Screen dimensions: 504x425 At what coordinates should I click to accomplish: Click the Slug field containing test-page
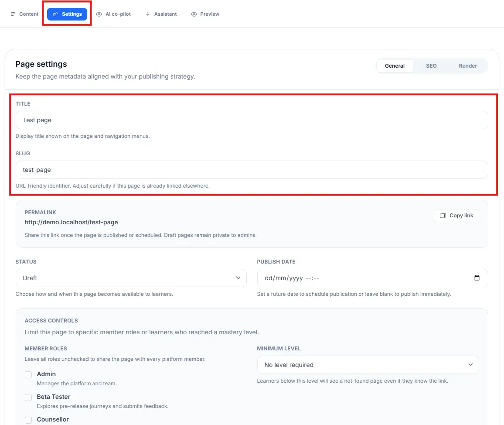[x=252, y=170]
